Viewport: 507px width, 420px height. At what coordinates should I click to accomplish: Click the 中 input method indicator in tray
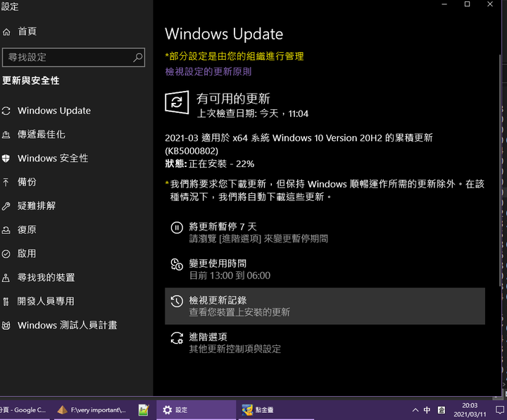point(427,410)
